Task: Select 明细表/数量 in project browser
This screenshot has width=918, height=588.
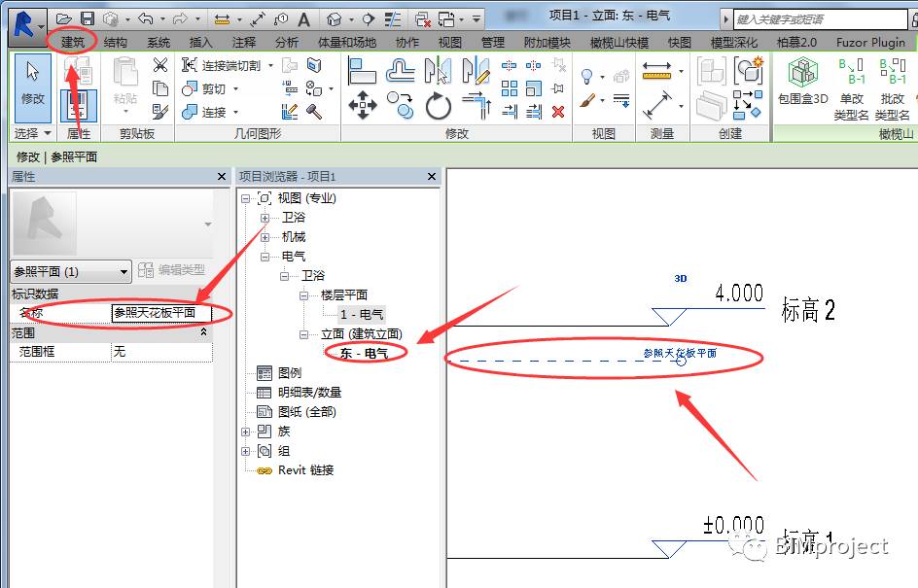Action: coord(309,393)
